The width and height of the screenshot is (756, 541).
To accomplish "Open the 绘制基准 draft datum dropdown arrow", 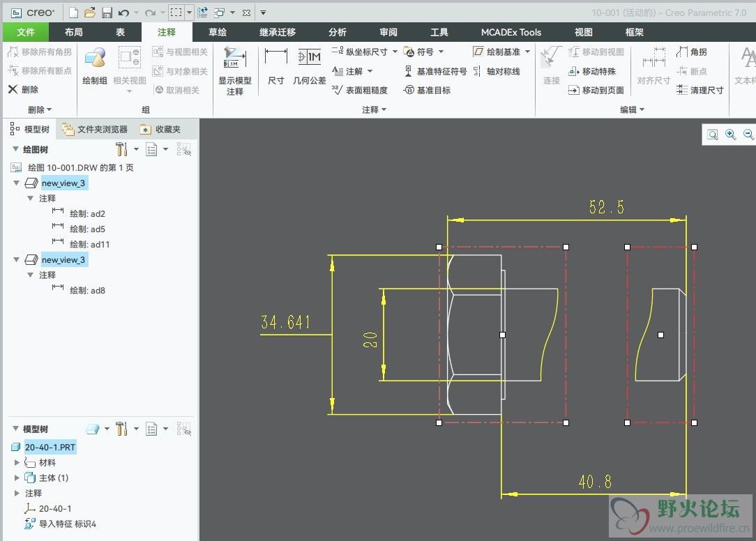I will pos(527,52).
